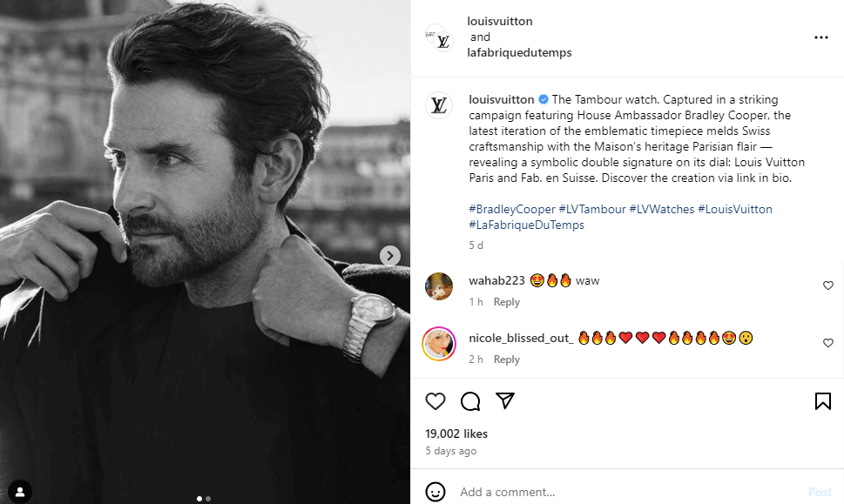Show tagged people icon on photo
Screen dimensions: 844x504
19,491
